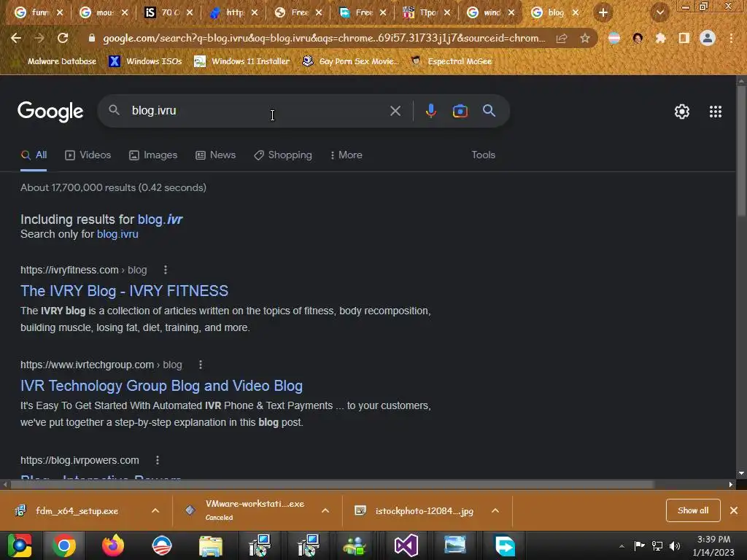The height and width of the screenshot is (560, 747).
Task: Open options for the ivrtechgroup.com result
Action: [201, 365]
